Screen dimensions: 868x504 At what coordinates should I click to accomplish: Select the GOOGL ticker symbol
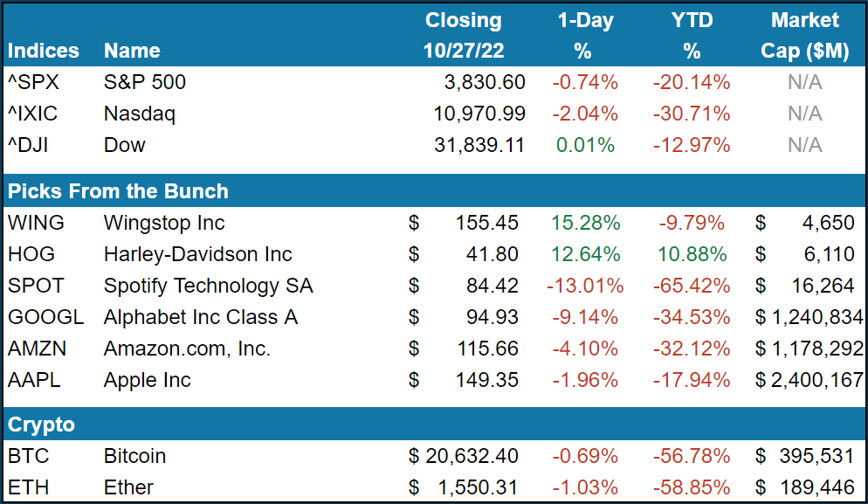pyautogui.click(x=45, y=317)
